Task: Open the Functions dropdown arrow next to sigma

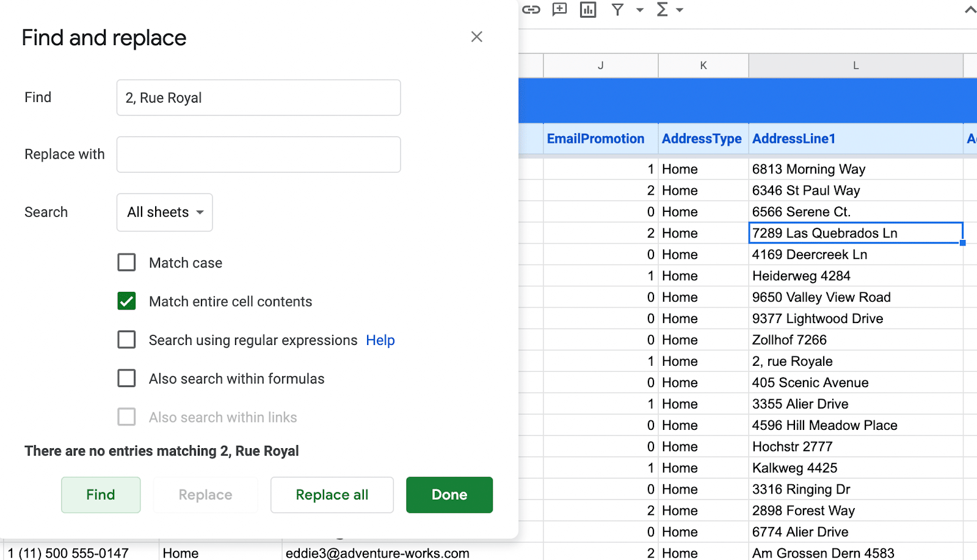Action: [680, 10]
